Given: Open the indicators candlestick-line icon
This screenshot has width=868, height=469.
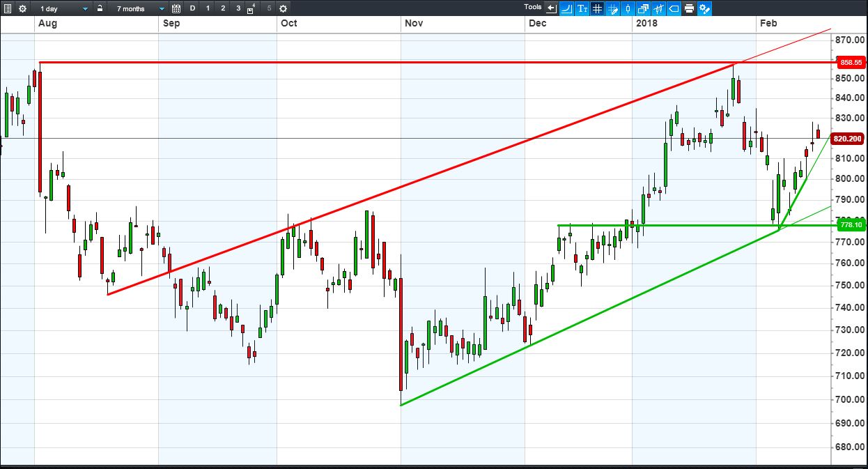Looking at the screenshot, I should pyautogui.click(x=658, y=8).
